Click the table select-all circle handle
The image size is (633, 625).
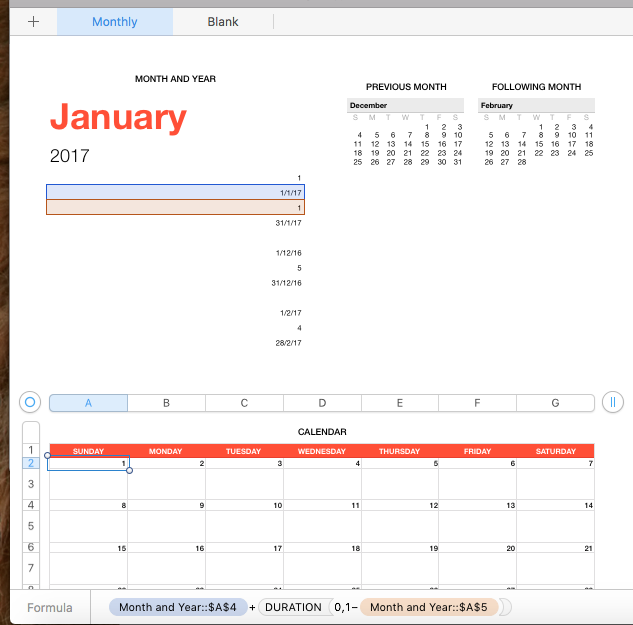30,402
